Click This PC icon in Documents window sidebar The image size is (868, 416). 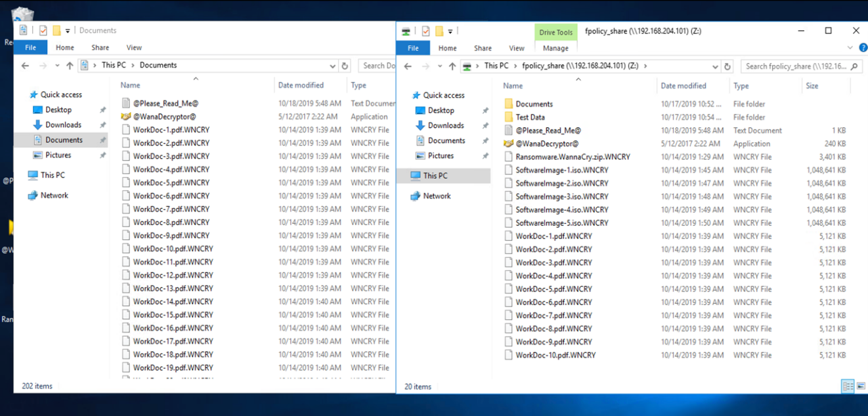click(33, 175)
